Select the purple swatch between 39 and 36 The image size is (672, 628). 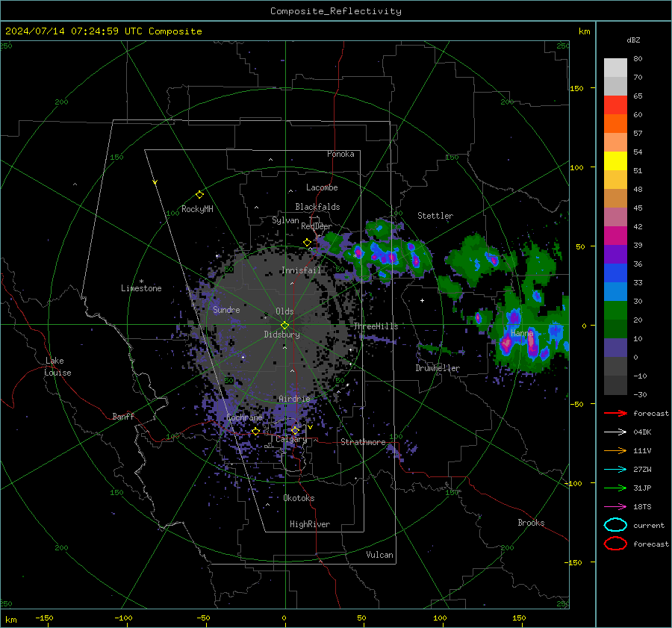615,255
